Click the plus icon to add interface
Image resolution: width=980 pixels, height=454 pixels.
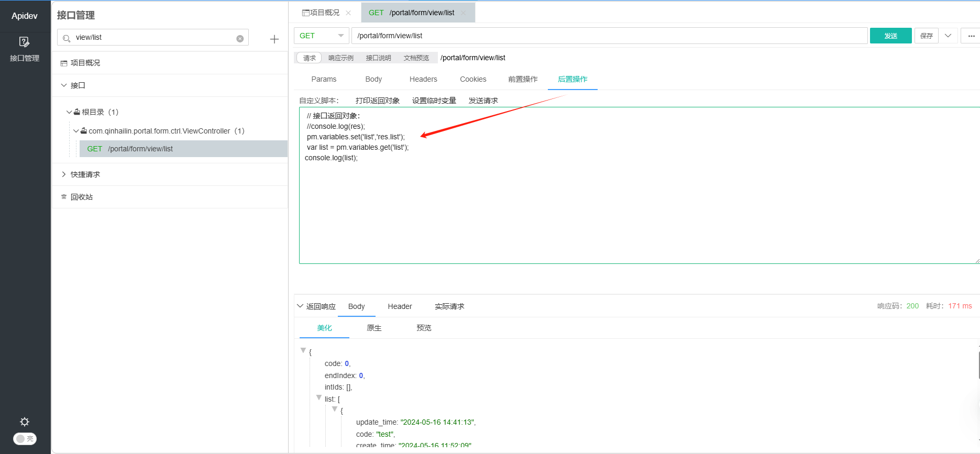click(274, 39)
